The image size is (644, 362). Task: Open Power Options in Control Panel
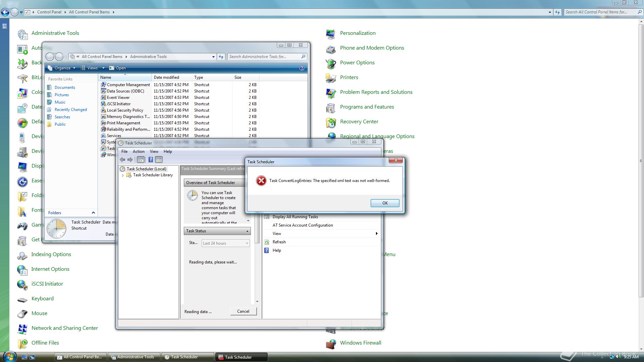pos(357,63)
